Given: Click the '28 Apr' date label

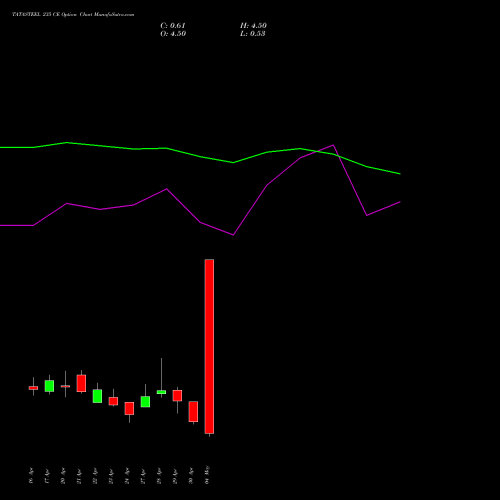Looking at the screenshot, I should tap(159, 475).
